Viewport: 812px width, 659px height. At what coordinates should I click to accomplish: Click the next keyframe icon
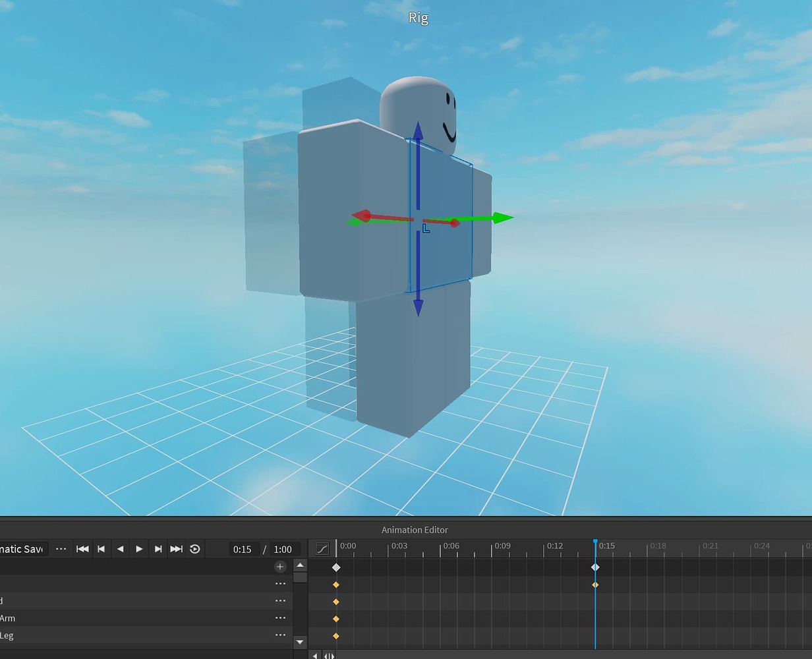click(158, 549)
